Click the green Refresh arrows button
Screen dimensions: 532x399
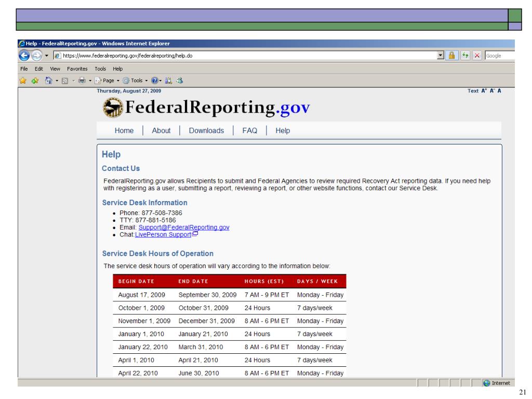465,56
